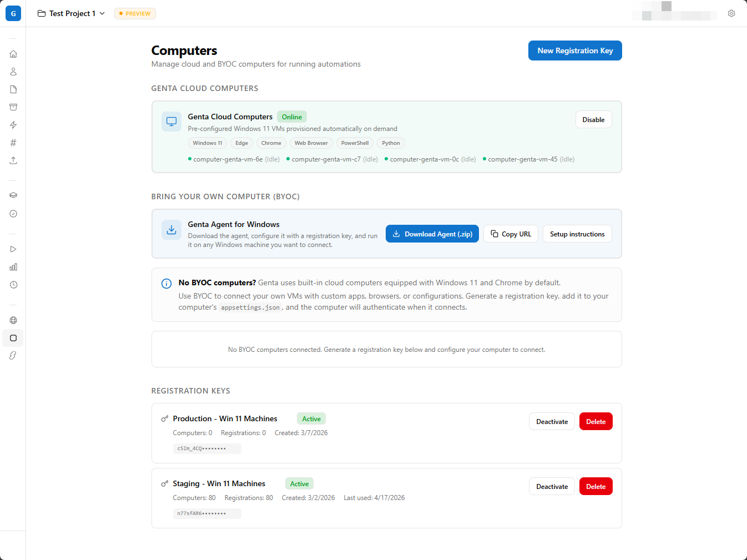Select the computer-genta-vm-0c entry
This screenshot has height=560, width=747.
(x=430, y=159)
